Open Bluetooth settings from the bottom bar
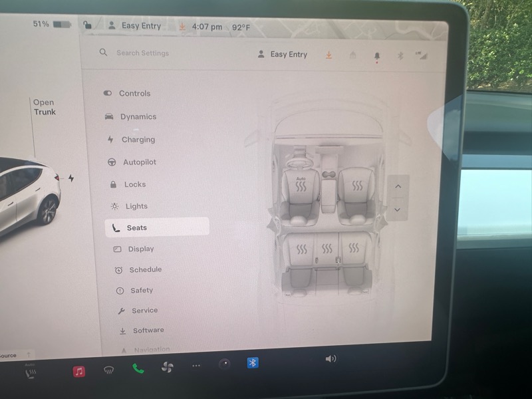 click(x=253, y=364)
